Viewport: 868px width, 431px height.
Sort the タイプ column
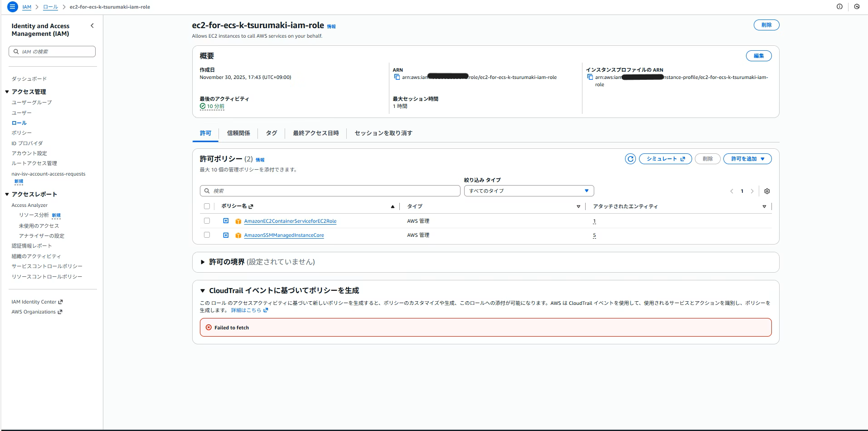[578, 206]
